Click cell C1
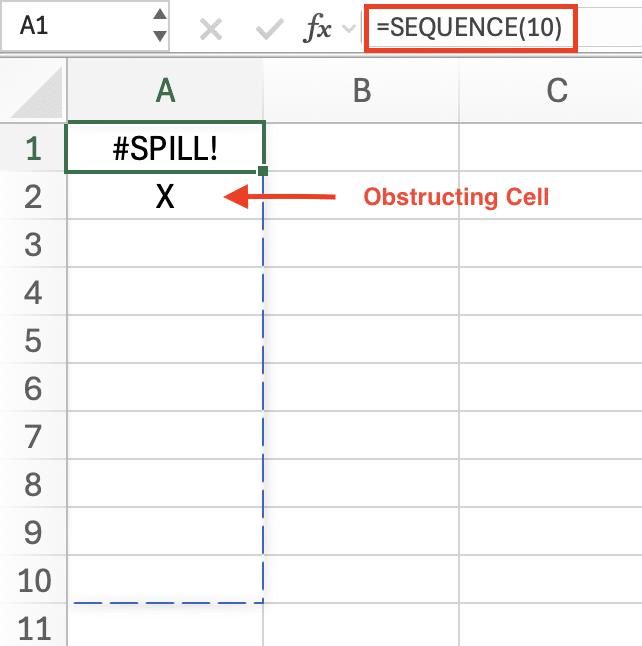The height and width of the screenshot is (646, 642). tap(551, 147)
